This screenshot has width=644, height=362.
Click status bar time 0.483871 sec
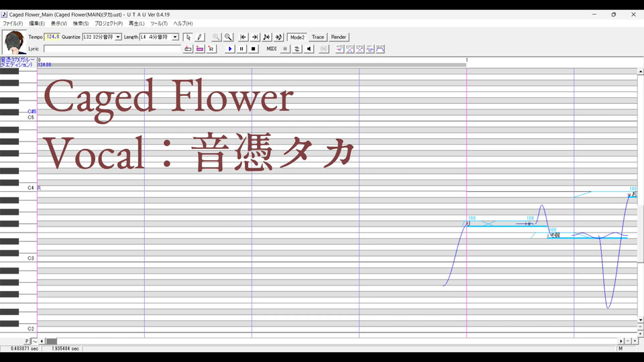coord(25,349)
